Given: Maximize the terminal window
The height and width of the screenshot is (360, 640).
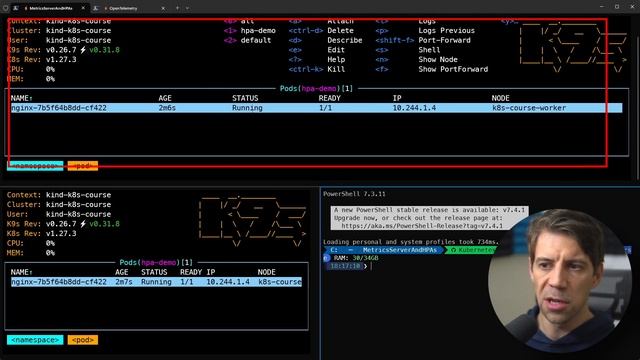Looking at the screenshot, I should coord(617,7).
